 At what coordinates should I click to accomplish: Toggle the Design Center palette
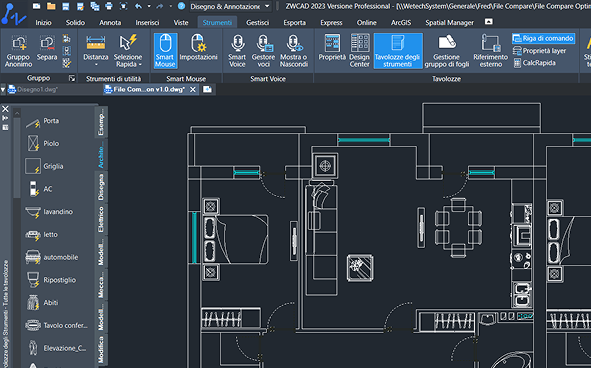pyautogui.click(x=360, y=51)
